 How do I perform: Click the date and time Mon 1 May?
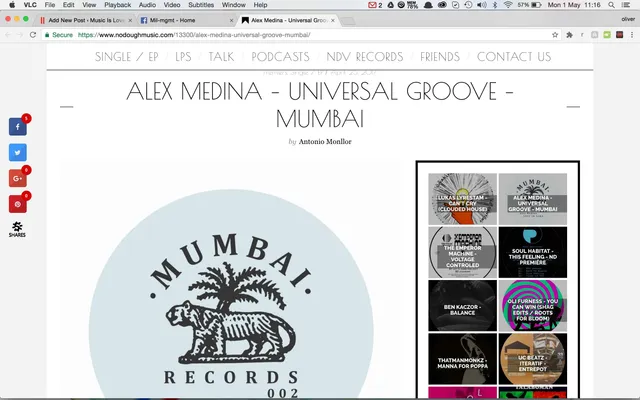574,5
